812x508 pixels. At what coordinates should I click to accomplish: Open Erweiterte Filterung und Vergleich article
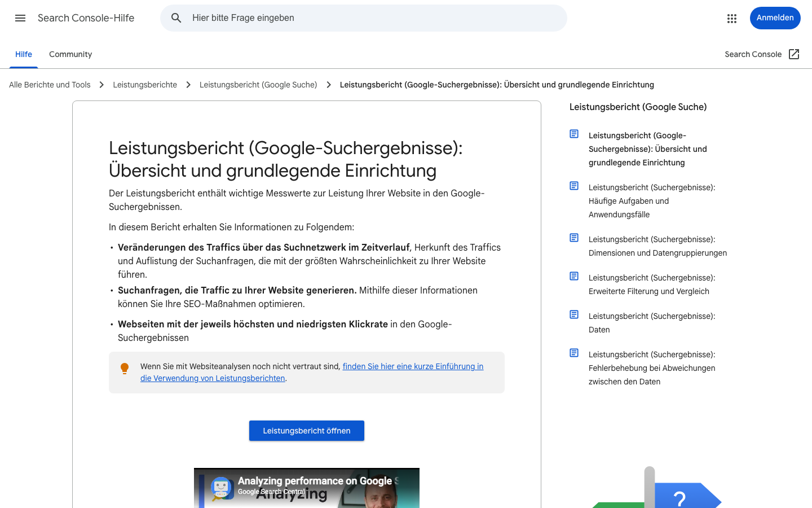(652, 284)
